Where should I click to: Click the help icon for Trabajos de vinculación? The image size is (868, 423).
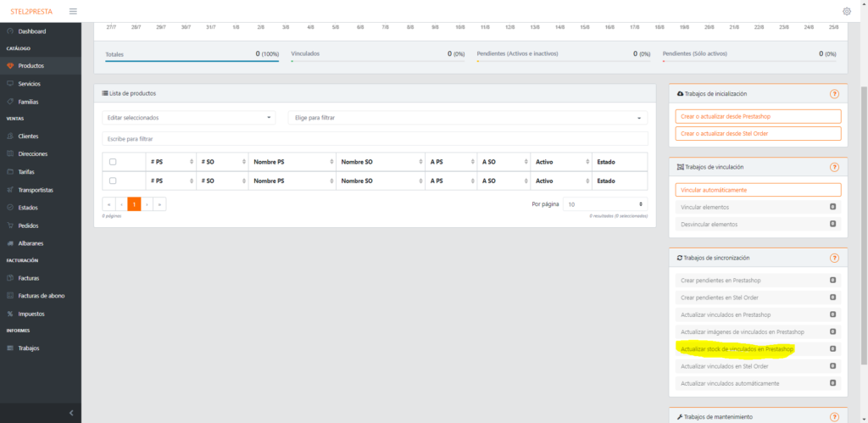[x=834, y=167]
